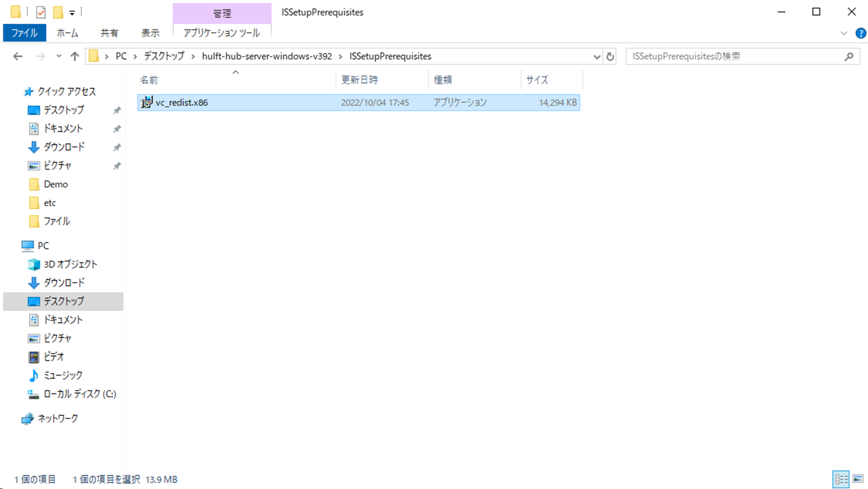868x489 pixels.
Task: Click the search magnifier icon
Action: click(849, 56)
